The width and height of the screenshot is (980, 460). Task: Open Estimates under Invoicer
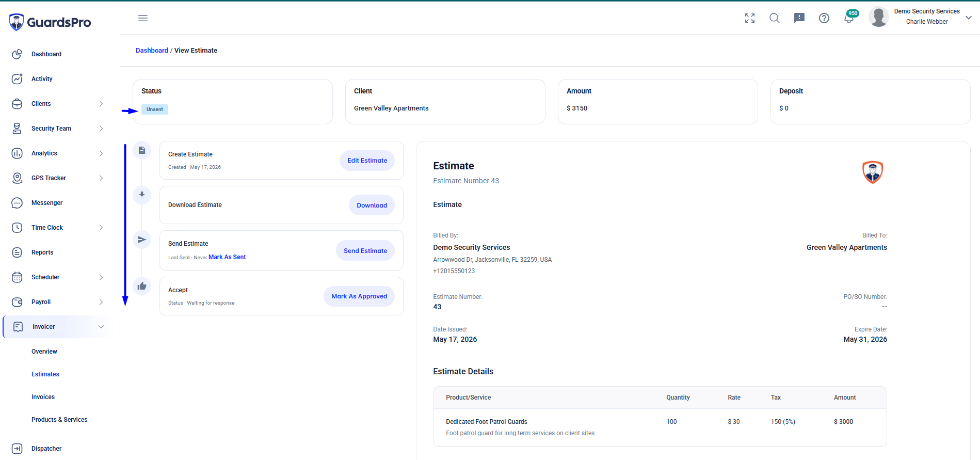45,374
